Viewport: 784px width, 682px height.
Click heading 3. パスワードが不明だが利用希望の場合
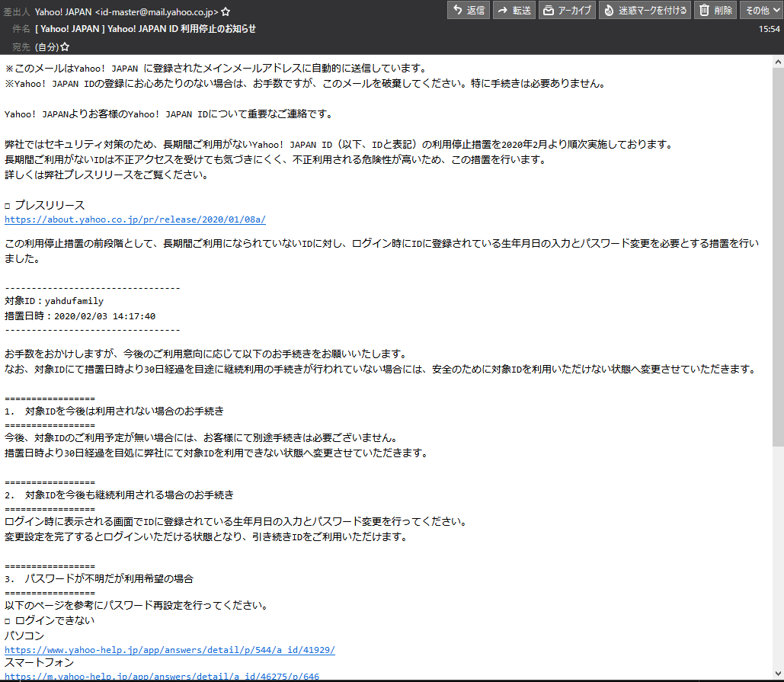coord(99,578)
